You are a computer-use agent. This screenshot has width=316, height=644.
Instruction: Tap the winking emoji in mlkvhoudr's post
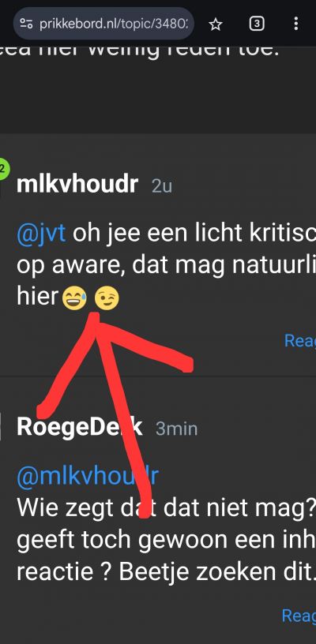point(107,298)
